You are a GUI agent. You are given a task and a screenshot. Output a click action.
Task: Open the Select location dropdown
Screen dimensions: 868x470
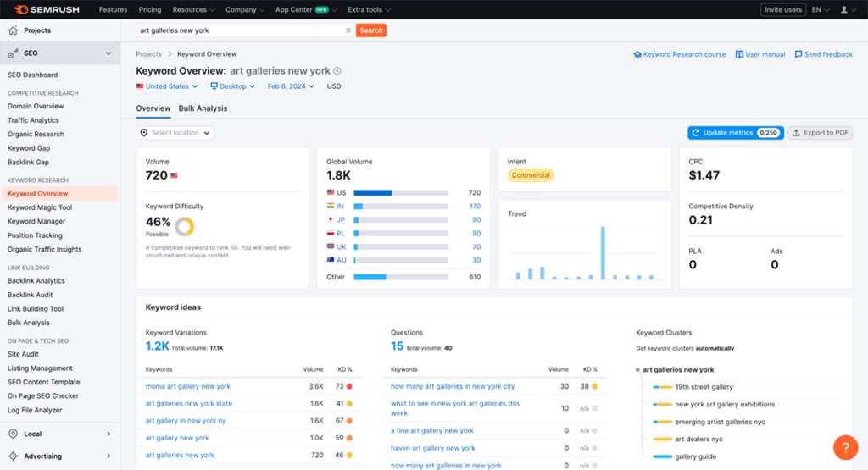pos(175,133)
